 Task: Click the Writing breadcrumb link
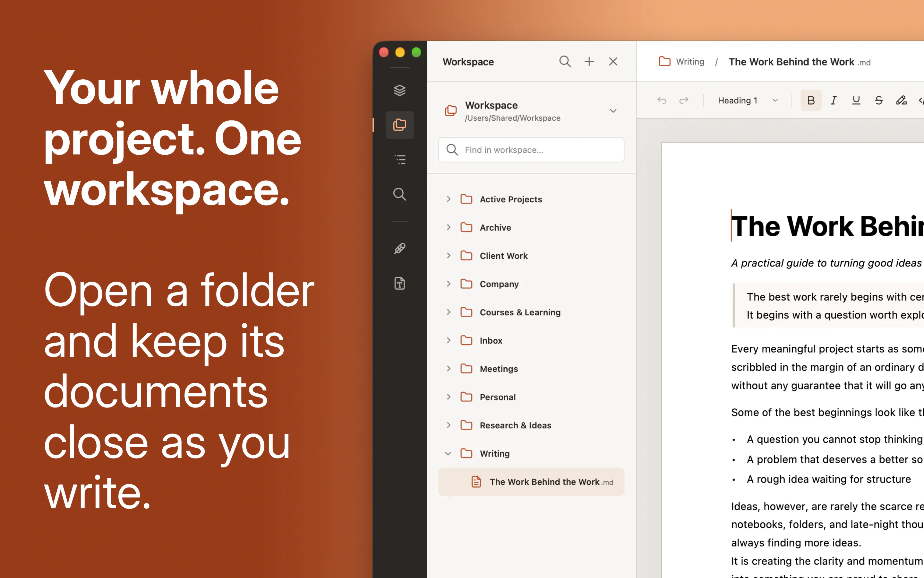(690, 62)
